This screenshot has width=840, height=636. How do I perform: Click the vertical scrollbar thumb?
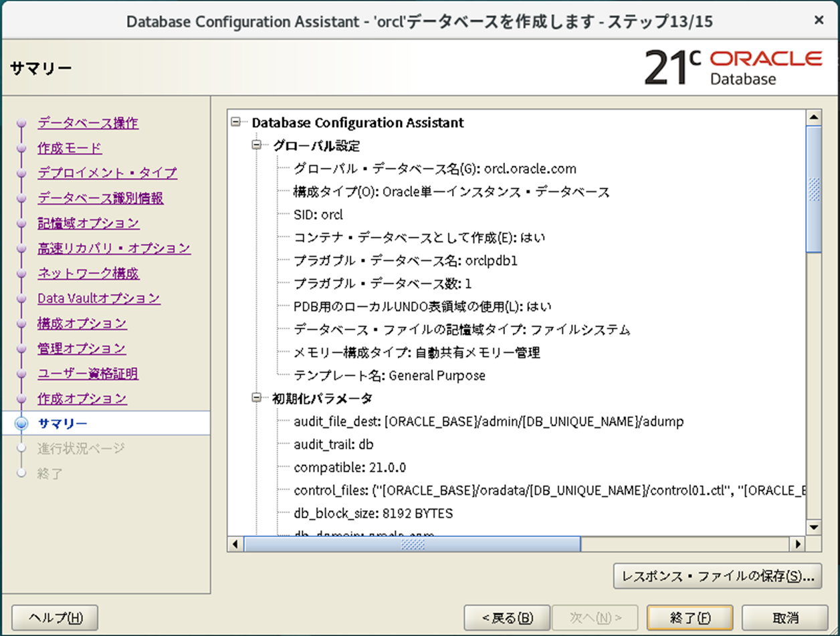814,189
